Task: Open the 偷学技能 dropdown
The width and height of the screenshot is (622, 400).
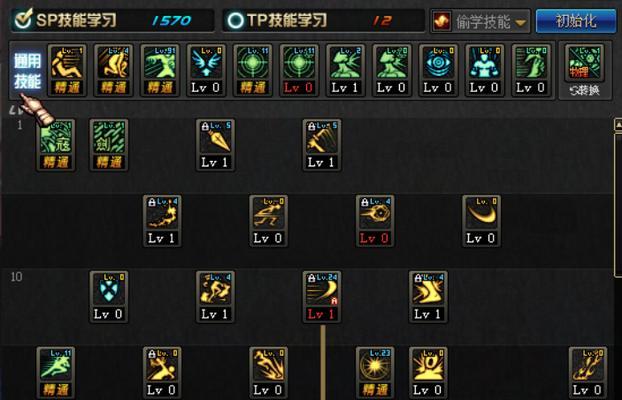Action: coord(480,21)
